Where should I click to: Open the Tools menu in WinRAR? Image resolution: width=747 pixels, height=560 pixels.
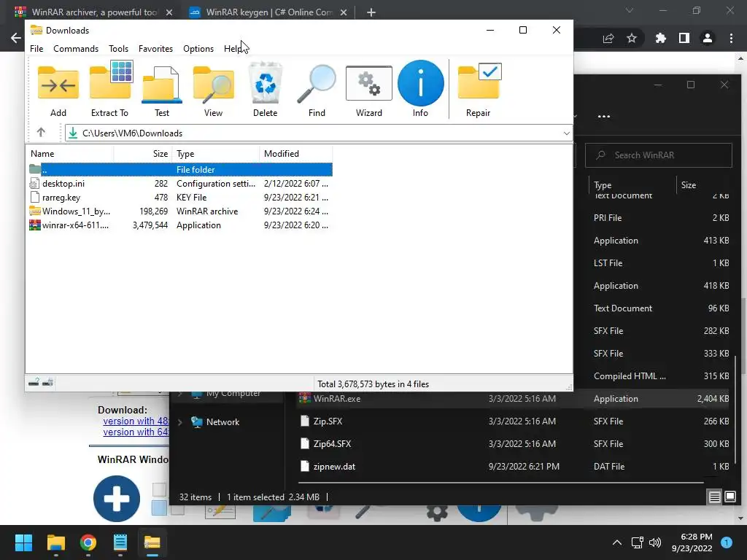118,49
